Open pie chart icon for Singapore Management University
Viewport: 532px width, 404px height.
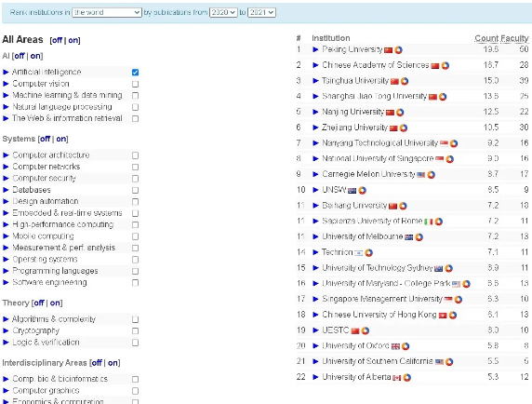click(459, 300)
